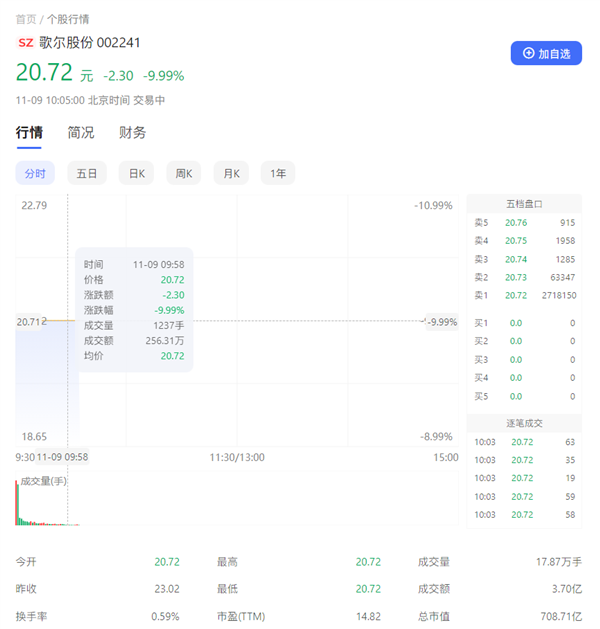Click the 成交量 1237手 tooltip value
600x629 pixels.
169,325
